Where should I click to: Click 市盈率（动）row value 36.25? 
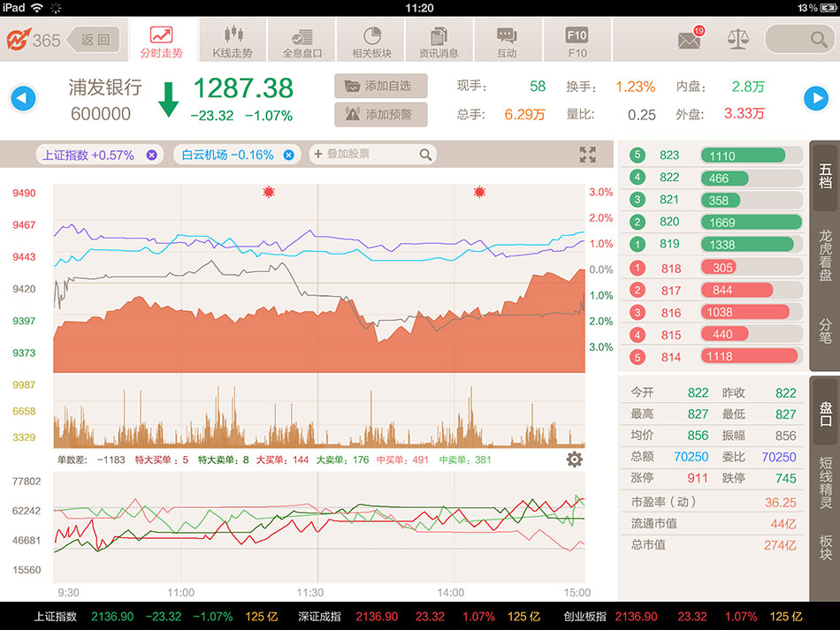781,503
